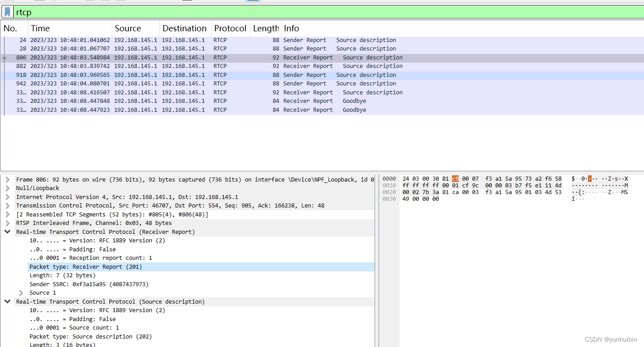Select the Length: 7 (32 bytes) field

[62, 275]
